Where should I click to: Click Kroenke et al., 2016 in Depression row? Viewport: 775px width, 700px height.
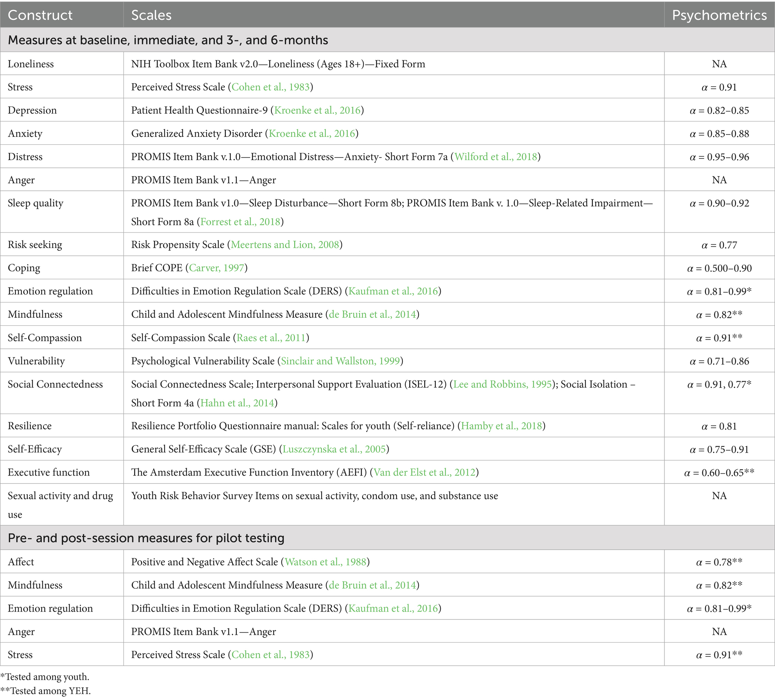click(x=317, y=110)
